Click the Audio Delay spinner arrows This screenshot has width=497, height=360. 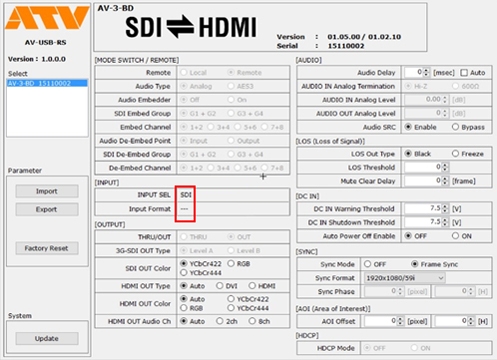click(x=426, y=72)
